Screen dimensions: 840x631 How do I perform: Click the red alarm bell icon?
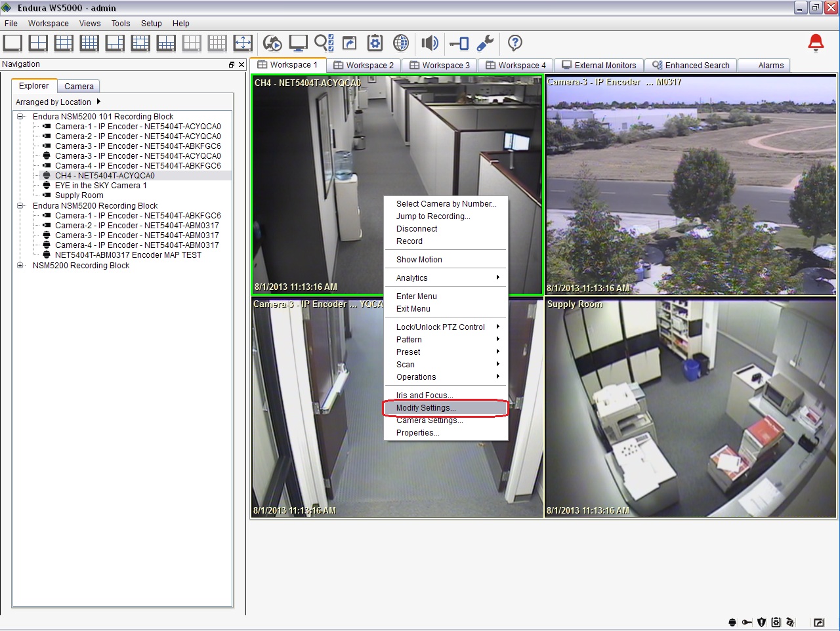pyautogui.click(x=816, y=43)
